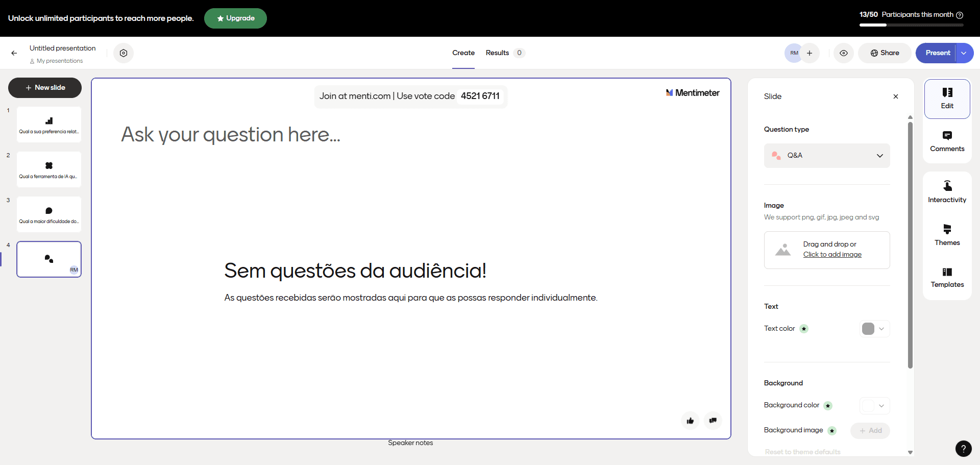
Task: Select slide 2 thumbnail
Action: pos(49,169)
